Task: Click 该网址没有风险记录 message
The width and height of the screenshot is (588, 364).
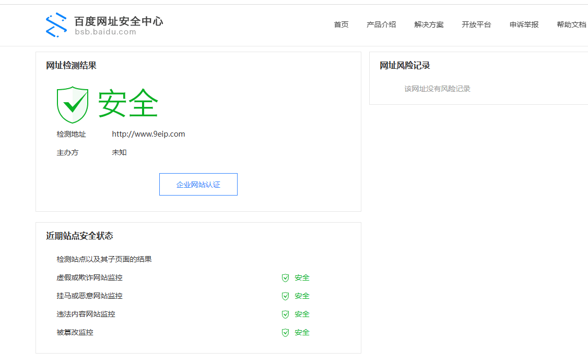Action: coord(437,89)
